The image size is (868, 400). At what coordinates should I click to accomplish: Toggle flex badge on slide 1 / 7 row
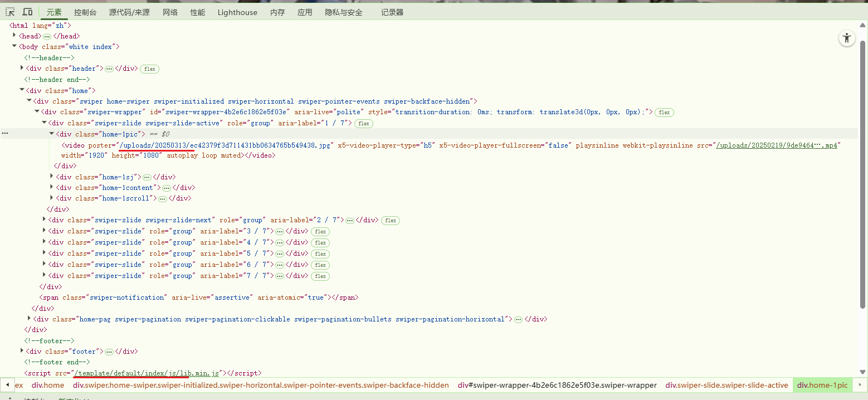click(364, 124)
